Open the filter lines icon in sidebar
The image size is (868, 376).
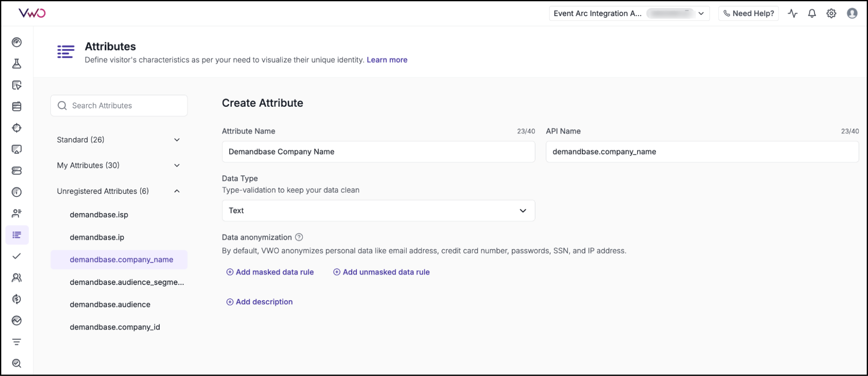[x=17, y=342]
